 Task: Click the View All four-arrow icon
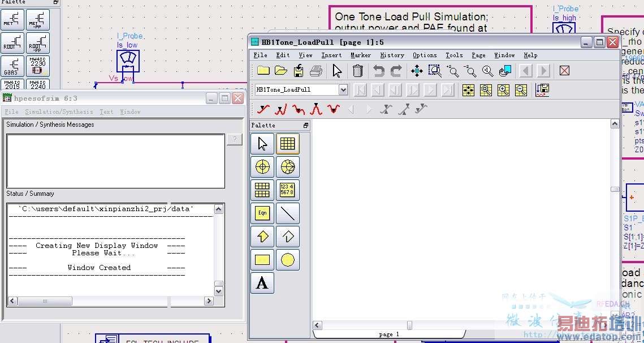pos(417,71)
